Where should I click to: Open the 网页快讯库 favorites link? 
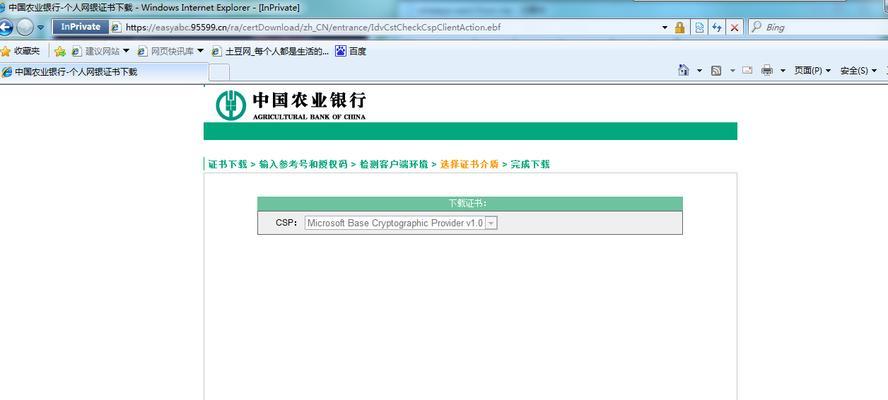(166, 52)
